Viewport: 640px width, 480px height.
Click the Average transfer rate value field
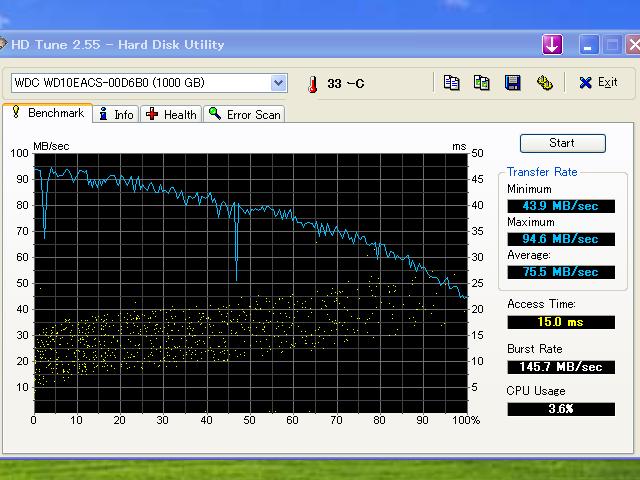(561, 272)
